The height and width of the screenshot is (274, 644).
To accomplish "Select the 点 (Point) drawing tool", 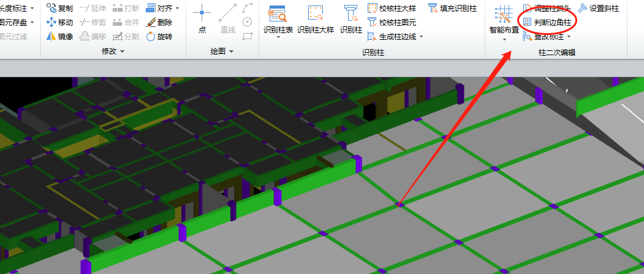I will tap(202, 19).
